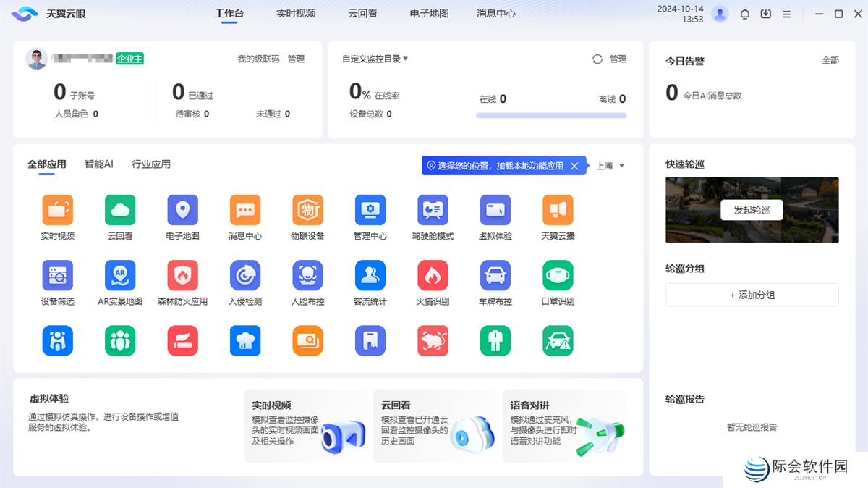Screen dimensions: 868x488
Task: Select the 物联设备 app icon
Action: click(307, 210)
